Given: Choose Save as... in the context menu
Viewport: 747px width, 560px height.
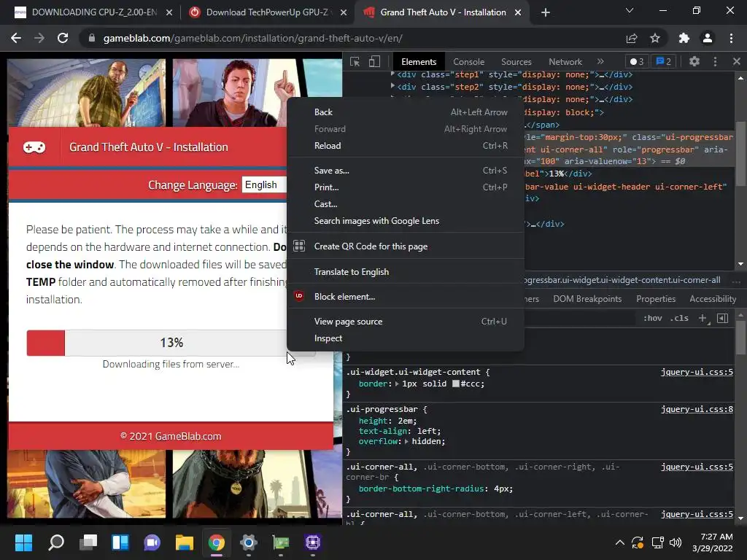Looking at the screenshot, I should click(x=406, y=171).
